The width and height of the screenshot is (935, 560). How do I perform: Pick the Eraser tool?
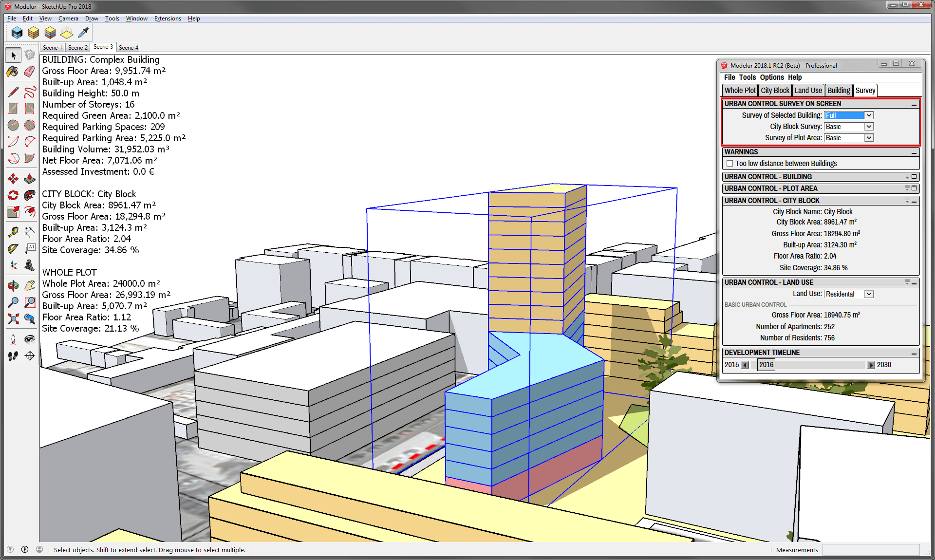pyautogui.click(x=29, y=72)
